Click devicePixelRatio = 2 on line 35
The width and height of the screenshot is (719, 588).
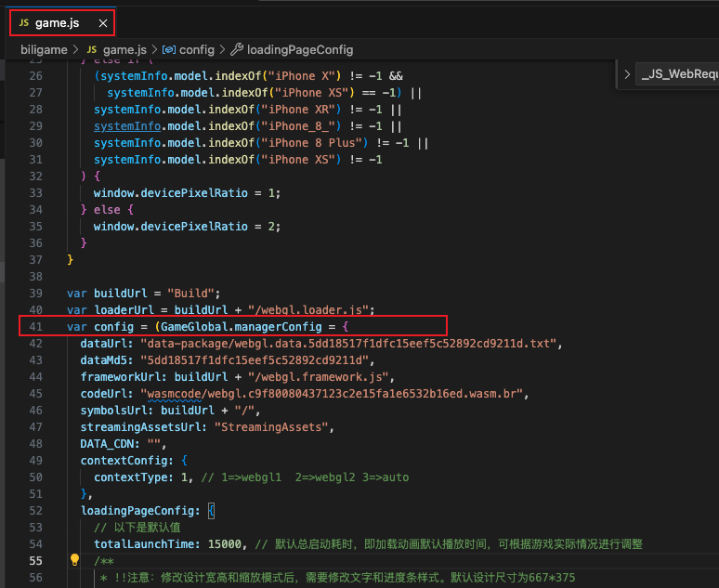[x=187, y=227]
